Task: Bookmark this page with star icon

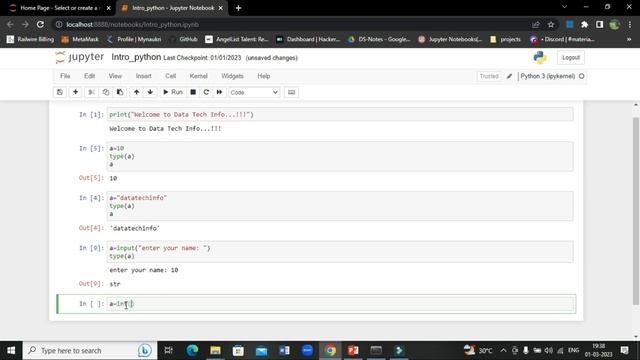Action: (x=551, y=24)
